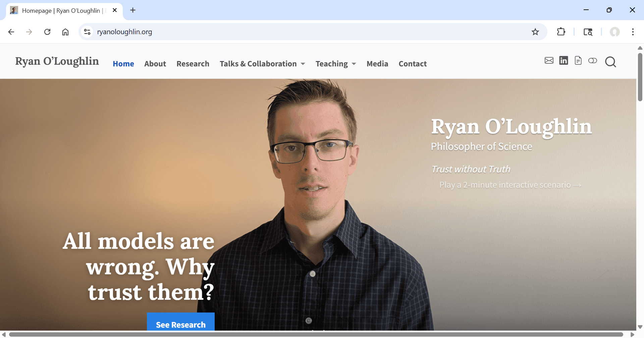The width and height of the screenshot is (644, 338).
Task: Switch to the About menu item
Action: pyautogui.click(x=155, y=64)
